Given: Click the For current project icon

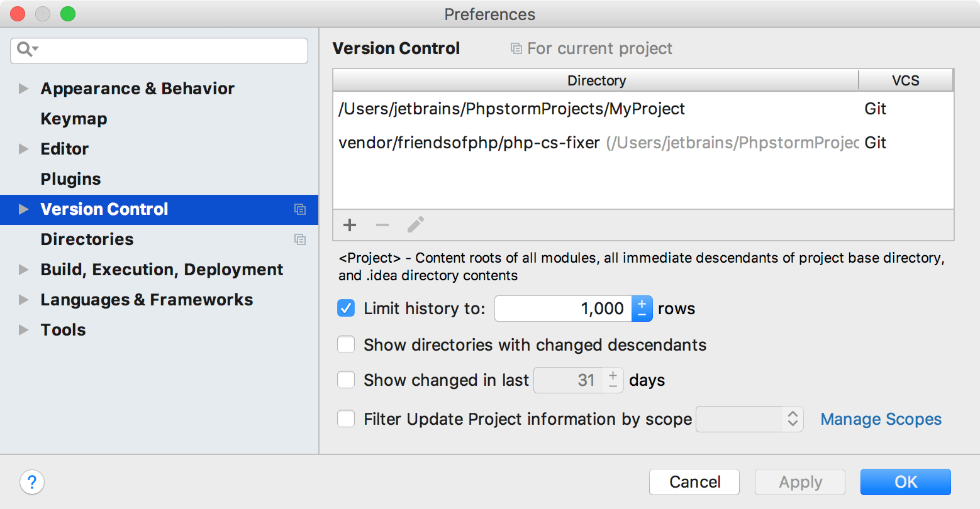Looking at the screenshot, I should (515, 48).
